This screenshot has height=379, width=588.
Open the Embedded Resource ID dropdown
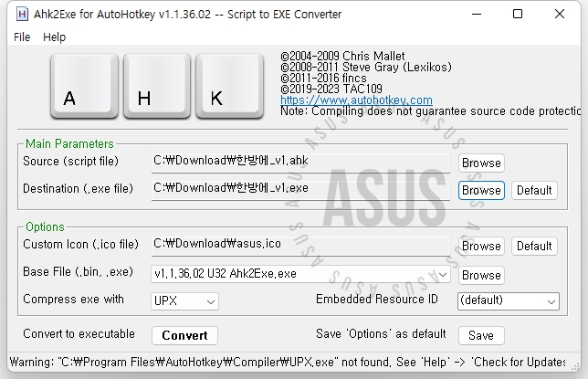point(509,301)
